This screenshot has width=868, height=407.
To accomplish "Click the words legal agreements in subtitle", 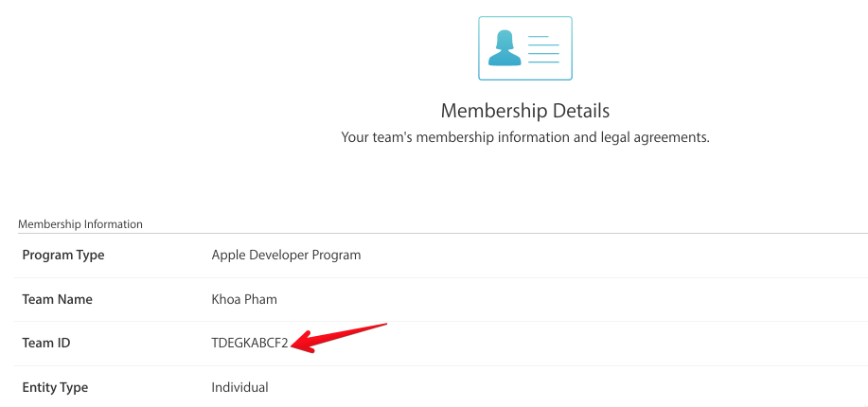I will tap(655, 137).
